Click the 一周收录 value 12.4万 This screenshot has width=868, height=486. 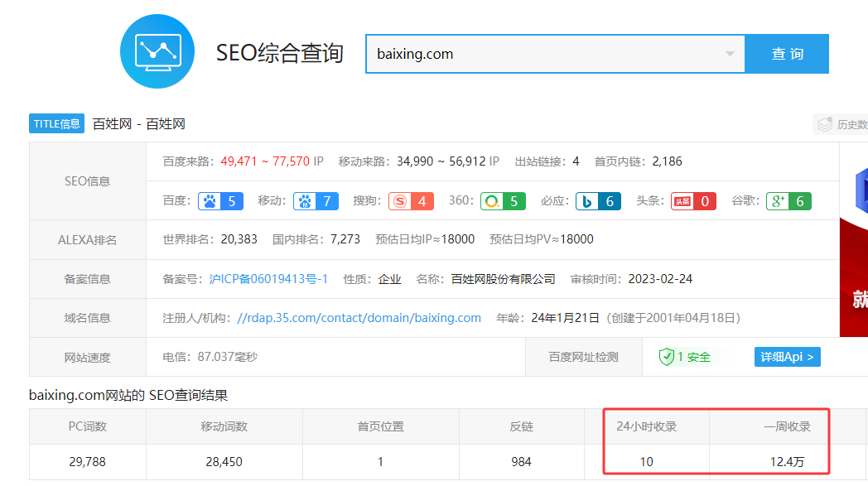point(787,462)
